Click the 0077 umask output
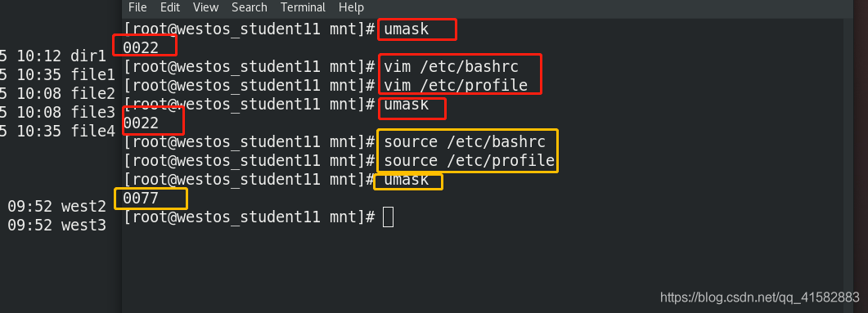 click(x=141, y=198)
